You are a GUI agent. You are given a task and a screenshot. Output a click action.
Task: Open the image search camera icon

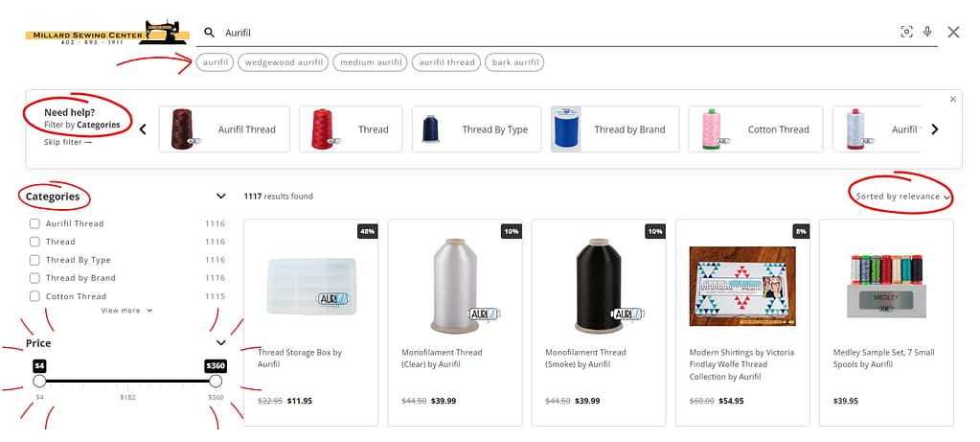tap(906, 32)
